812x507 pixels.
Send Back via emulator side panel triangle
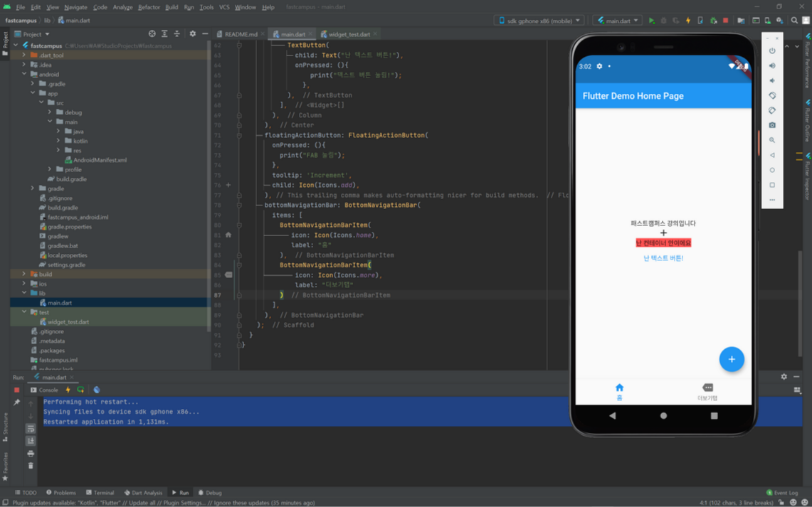(772, 155)
